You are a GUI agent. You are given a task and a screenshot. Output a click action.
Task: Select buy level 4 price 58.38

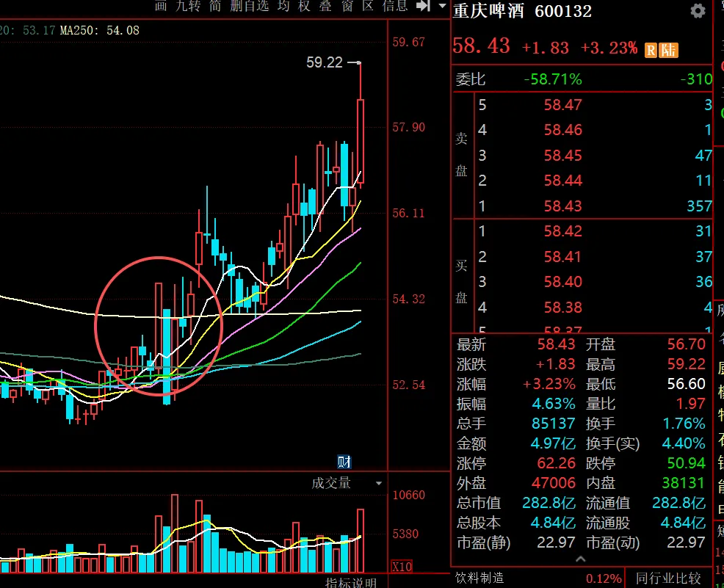coord(562,308)
